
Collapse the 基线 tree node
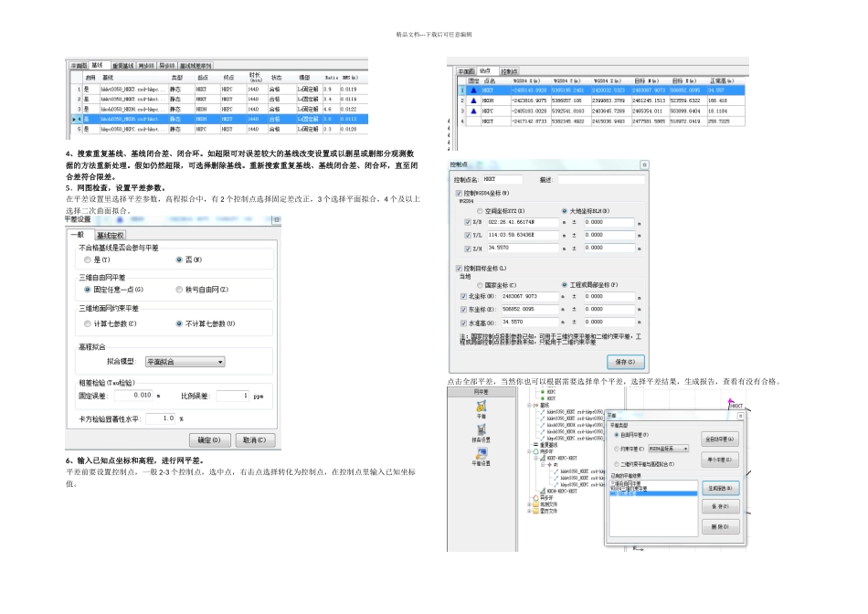click(x=529, y=406)
